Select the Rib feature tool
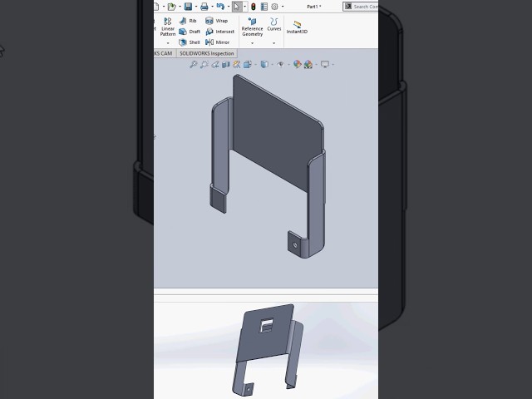532x399 pixels. tap(188, 21)
